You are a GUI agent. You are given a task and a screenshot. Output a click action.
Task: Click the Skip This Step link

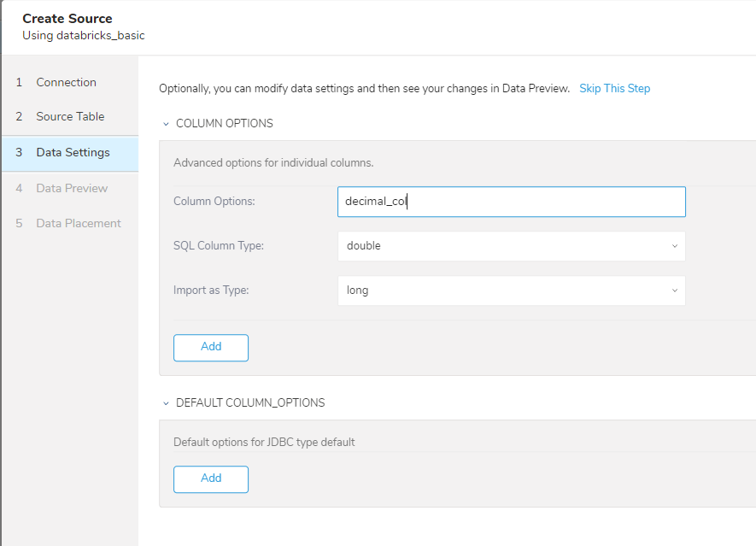tap(614, 89)
